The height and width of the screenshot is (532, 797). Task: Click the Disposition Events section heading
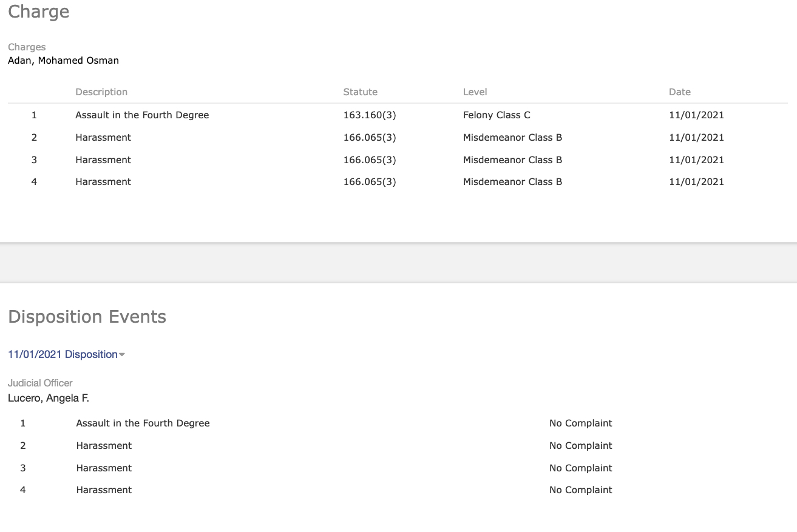point(87,317)
